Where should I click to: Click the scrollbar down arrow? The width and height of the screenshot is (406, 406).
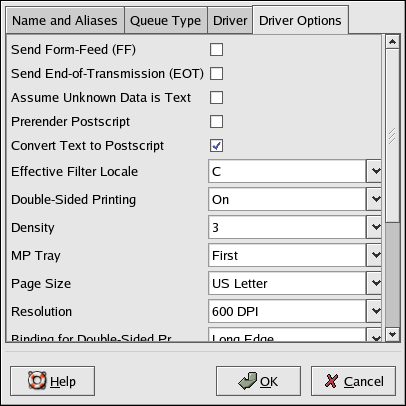click(392, 334)
